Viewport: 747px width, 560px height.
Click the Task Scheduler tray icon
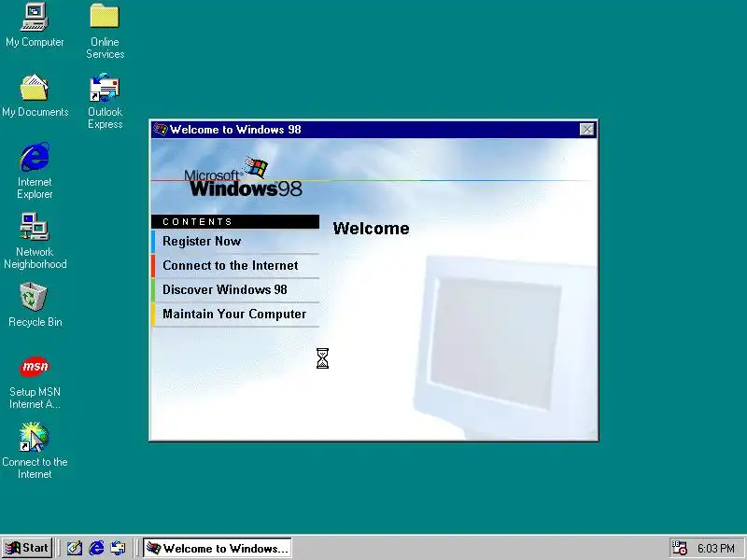pos(679,548)
